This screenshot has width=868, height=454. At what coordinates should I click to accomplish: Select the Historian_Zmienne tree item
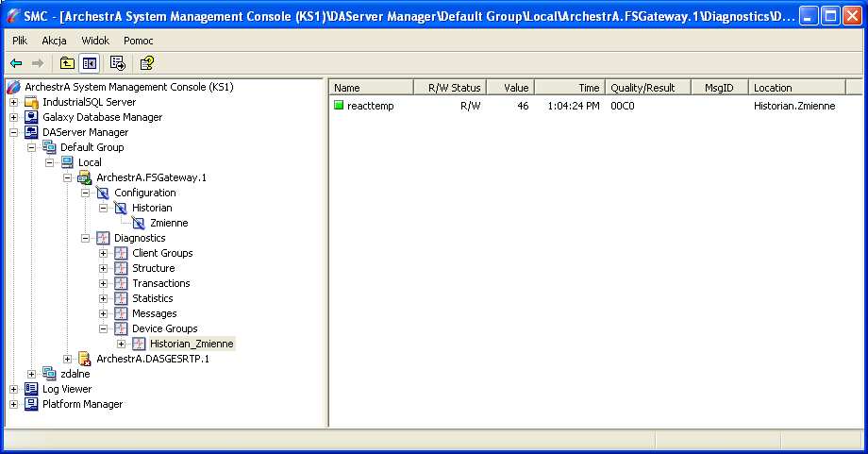pos(192,344)
